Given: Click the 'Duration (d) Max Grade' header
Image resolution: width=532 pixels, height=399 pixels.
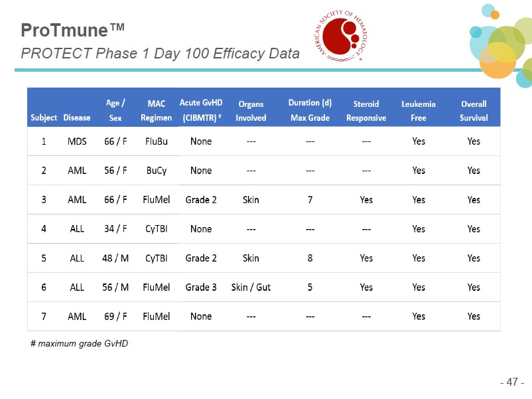Looking at the screenshot, I should pos(310,110).
